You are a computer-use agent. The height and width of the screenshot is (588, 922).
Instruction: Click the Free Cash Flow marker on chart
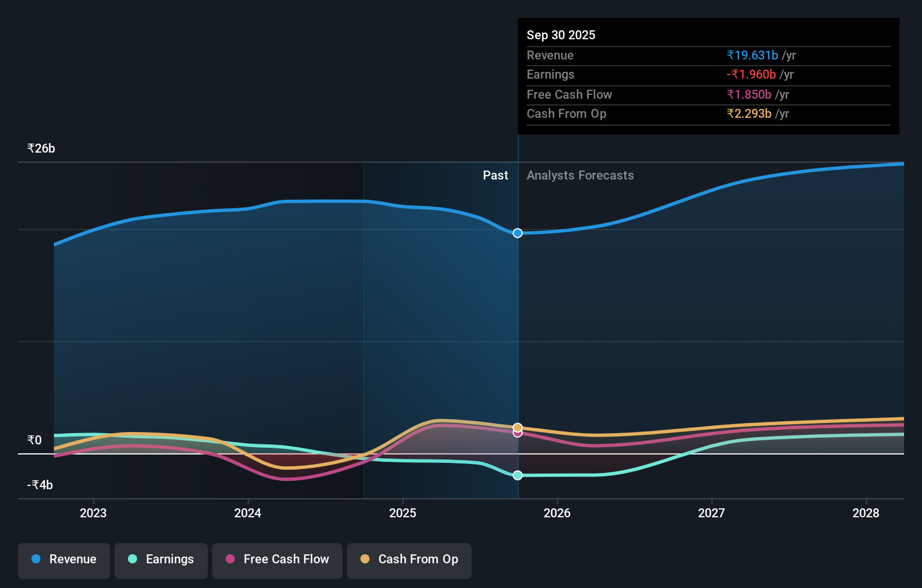(517, 433)
